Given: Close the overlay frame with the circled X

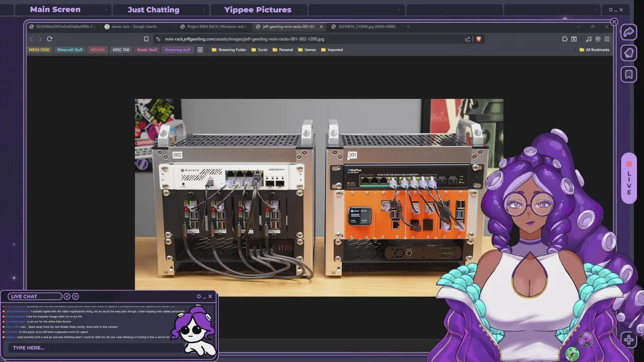Looking at the screenshot, I should coord(614,22).
